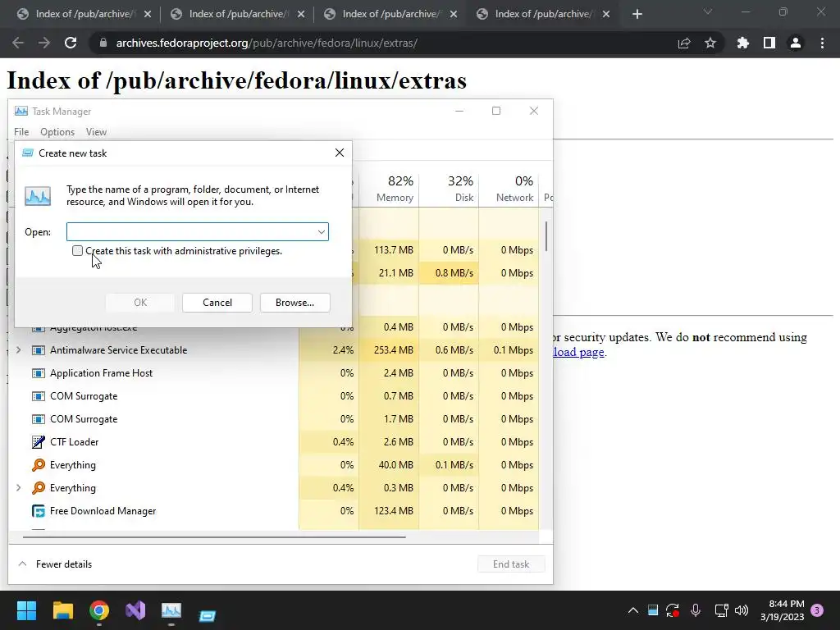This screenshot has width=840, height=630.
Task: Open a new Chrome tab
Action: point(637,14)
